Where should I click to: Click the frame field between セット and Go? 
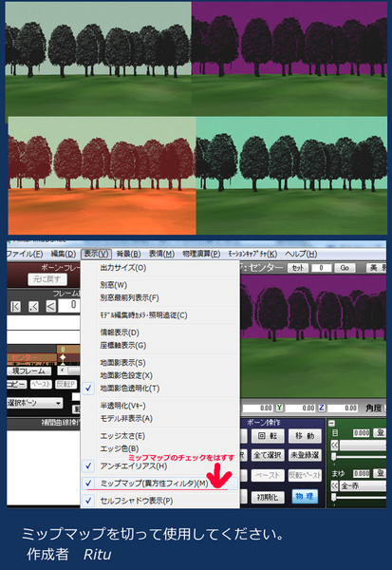coord(321,268)
